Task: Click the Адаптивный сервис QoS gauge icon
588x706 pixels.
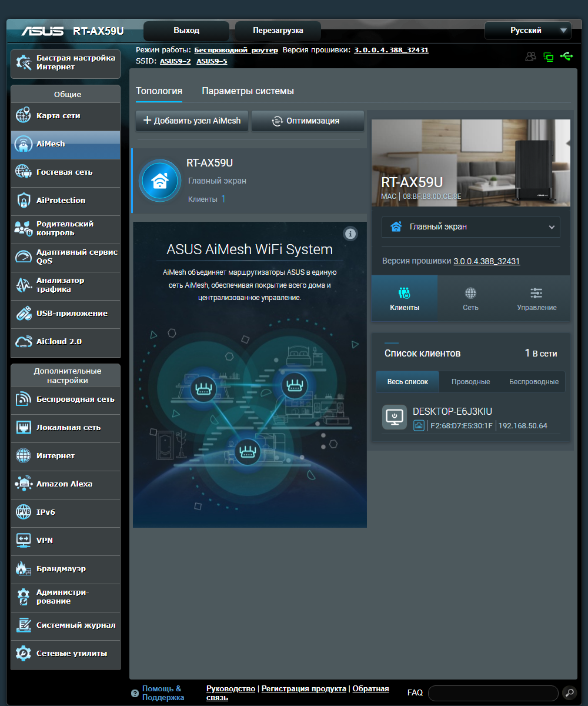Action: [24, 257]
